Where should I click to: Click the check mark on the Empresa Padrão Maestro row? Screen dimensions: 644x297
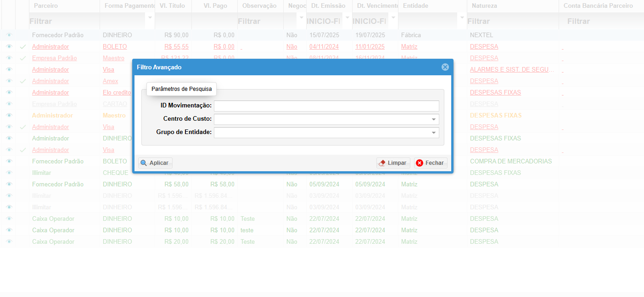click(x=22, y=58)
